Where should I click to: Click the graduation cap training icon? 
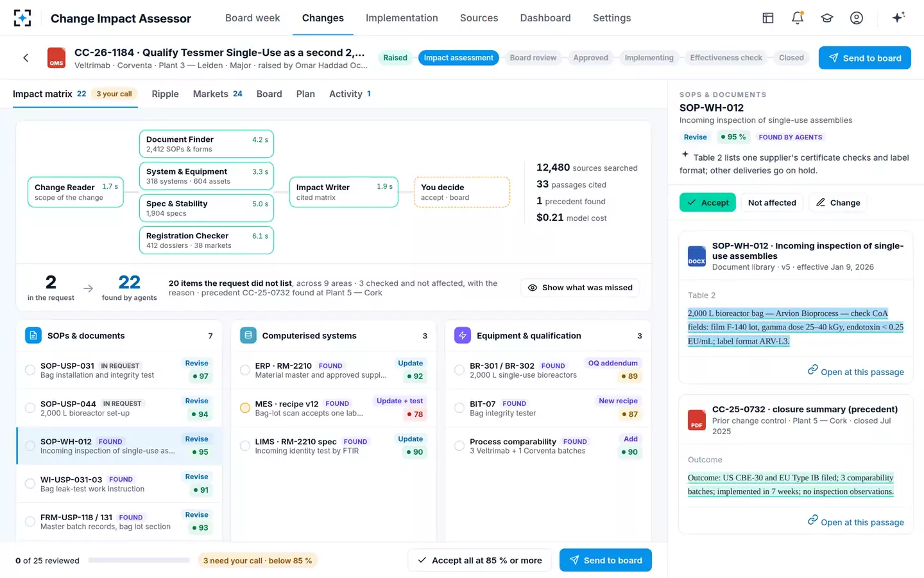click(x=827, y=18)
